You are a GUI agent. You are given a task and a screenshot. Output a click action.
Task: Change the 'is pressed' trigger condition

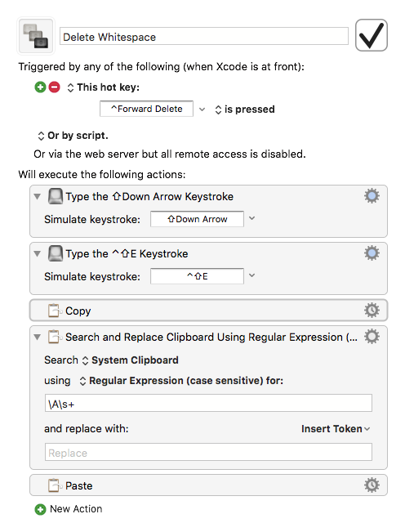tap(245, 110)
